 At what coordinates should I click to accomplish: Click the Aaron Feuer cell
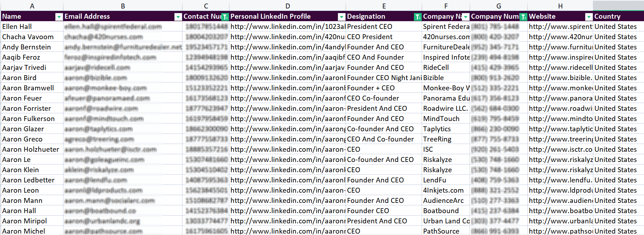[x=32, y=98]
